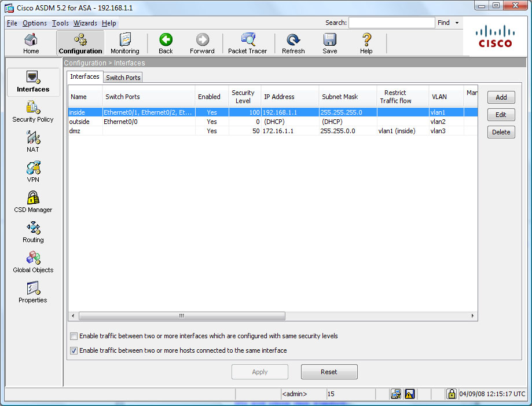Open the Configuration view
This screenshot has height=406, width=532.
coord(80,43)
